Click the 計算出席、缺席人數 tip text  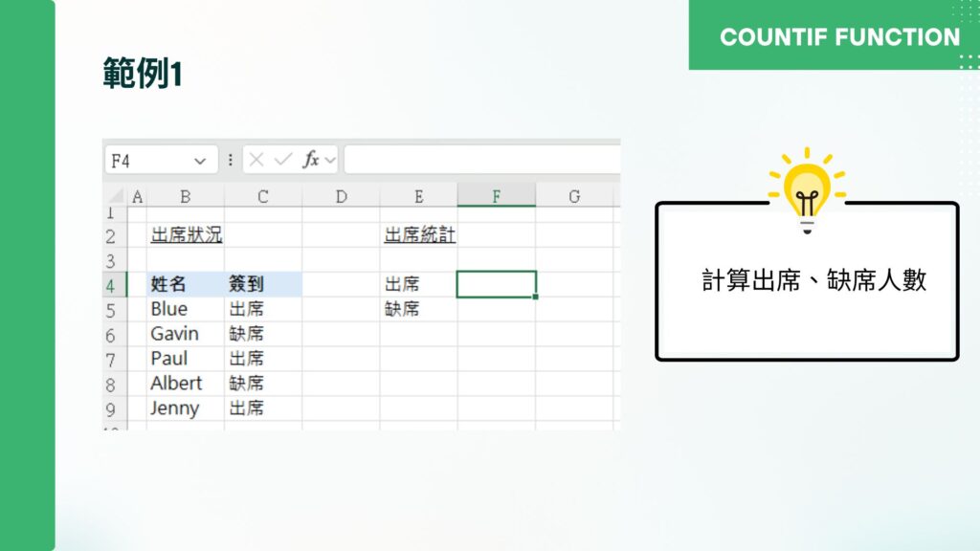click(x=813, y=280)
